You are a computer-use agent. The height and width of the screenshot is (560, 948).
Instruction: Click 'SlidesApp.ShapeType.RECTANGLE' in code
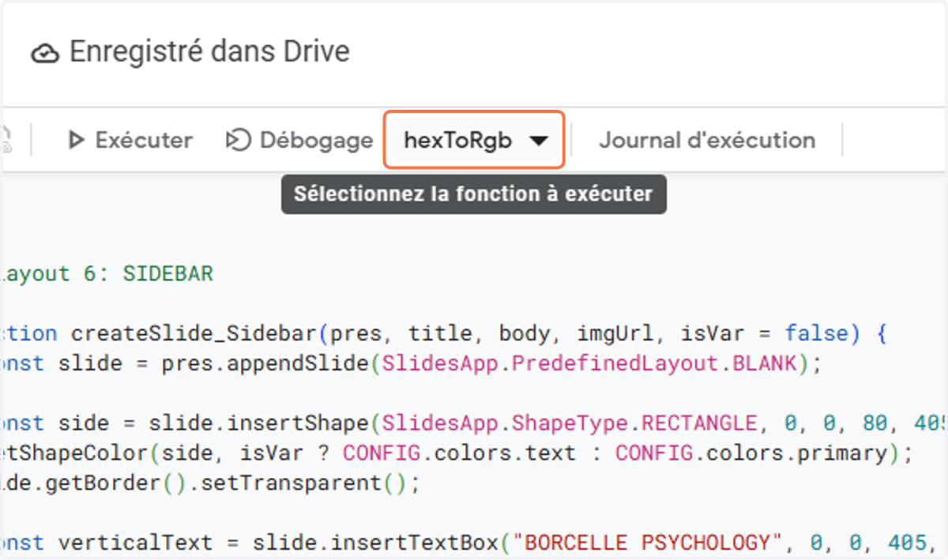[x=569, y=424]
